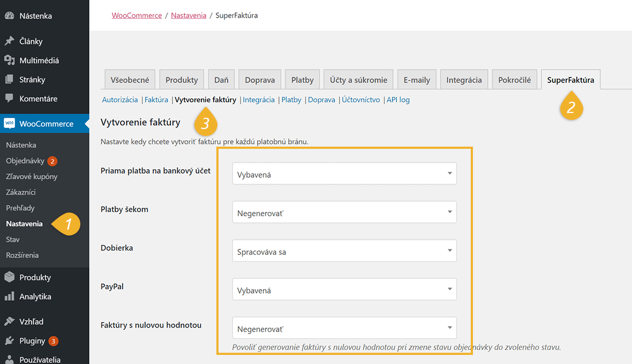Screen dimensions: 632x364
Task: Open the Vytvorenie faktúry subsection link
Action: click(205, 100)
